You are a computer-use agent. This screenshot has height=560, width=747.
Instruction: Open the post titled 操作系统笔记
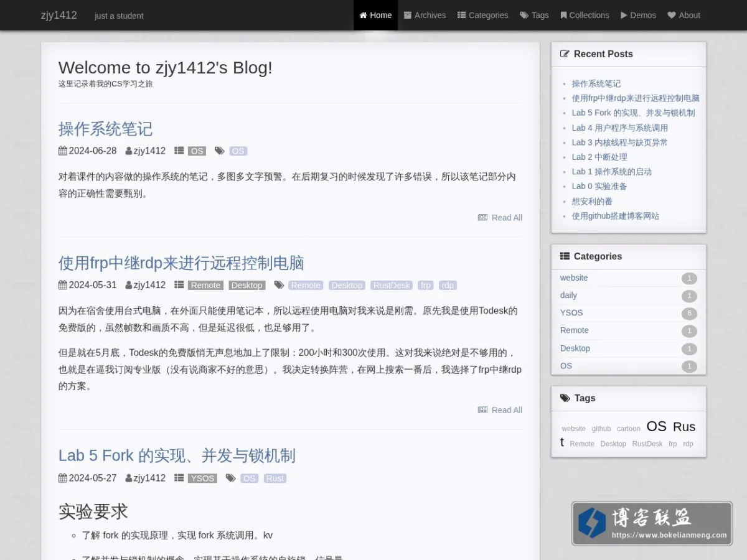point(105,129)
